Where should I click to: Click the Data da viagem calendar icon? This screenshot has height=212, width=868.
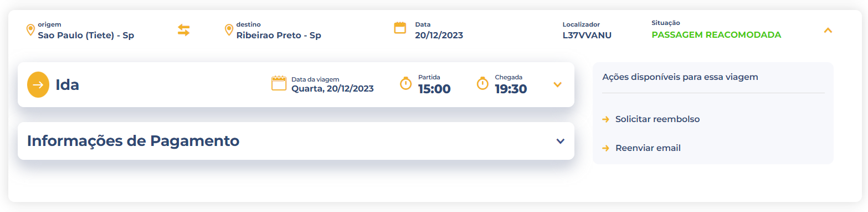click(x=279, y=83)
